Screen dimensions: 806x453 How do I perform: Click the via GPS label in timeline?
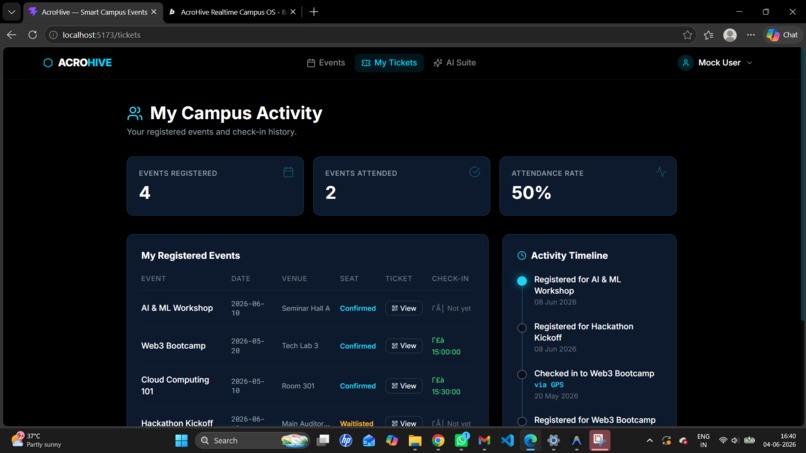point(548,385)
